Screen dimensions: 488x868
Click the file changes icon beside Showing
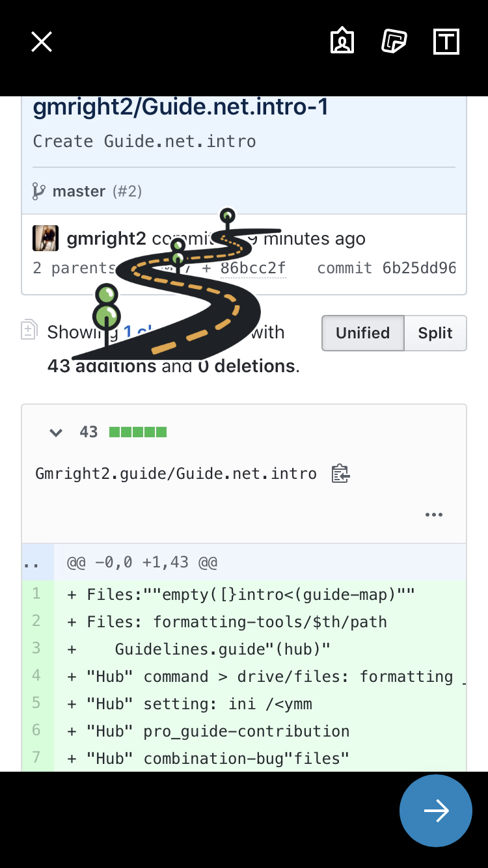point(29,331)
